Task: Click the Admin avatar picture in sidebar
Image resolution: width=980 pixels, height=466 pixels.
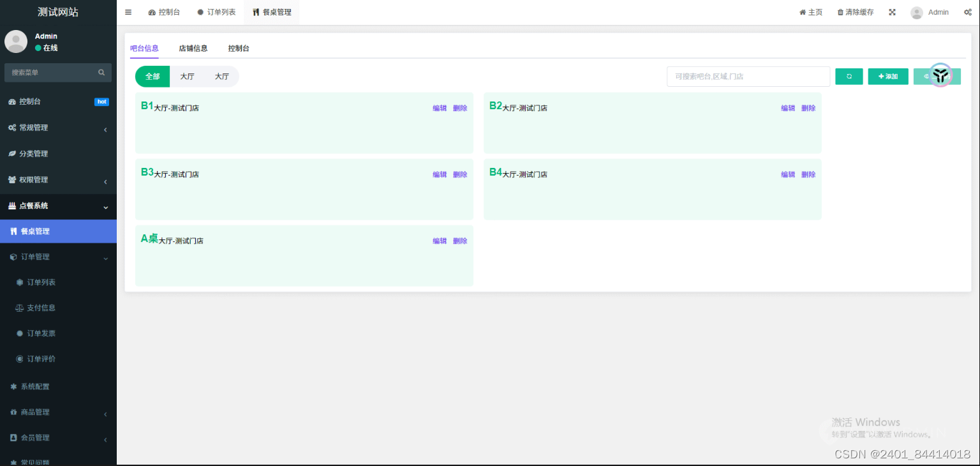Action: [16, 41]
